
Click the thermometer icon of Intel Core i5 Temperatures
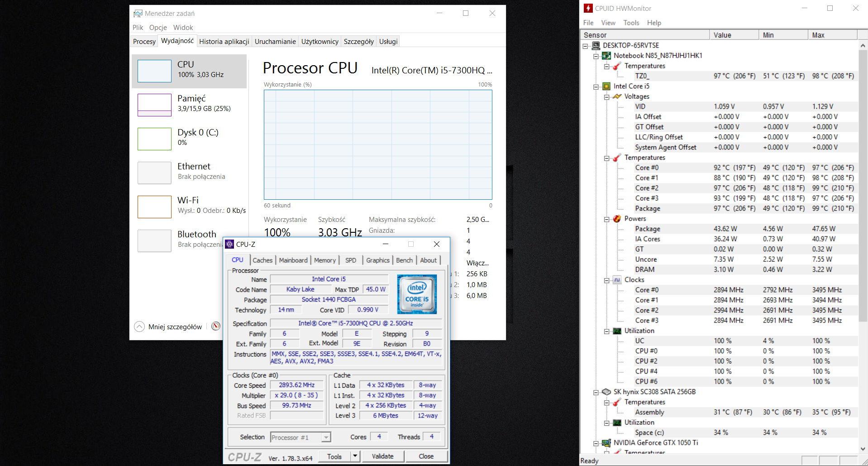click(x=617, y=158)
